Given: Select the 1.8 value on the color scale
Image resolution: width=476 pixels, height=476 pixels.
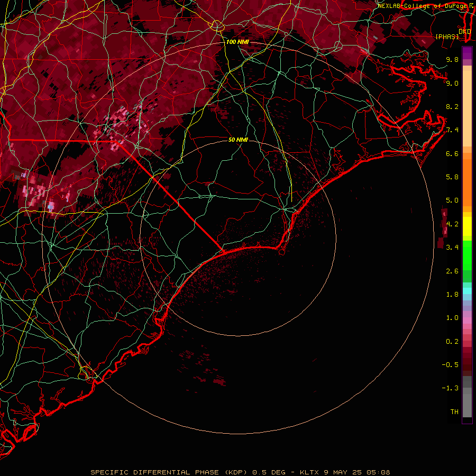Looking at the screenshot, I should (x=452, y=295).
